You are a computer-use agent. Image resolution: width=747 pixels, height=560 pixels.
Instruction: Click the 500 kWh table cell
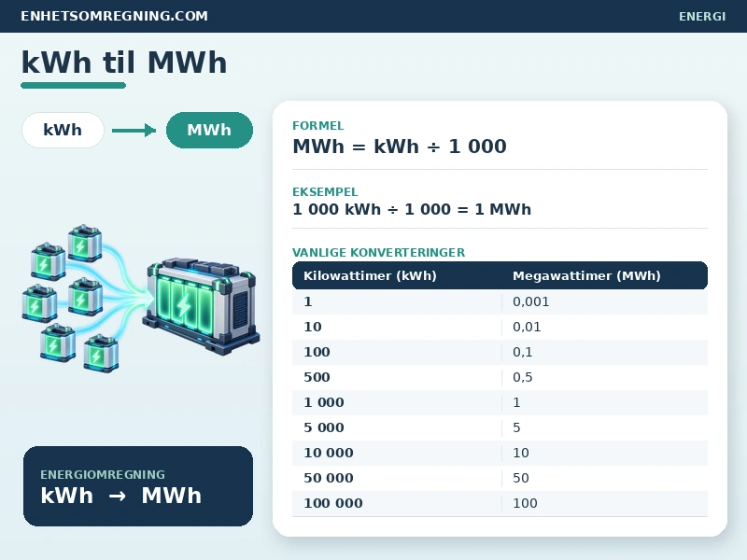click(x=397, y=378)
